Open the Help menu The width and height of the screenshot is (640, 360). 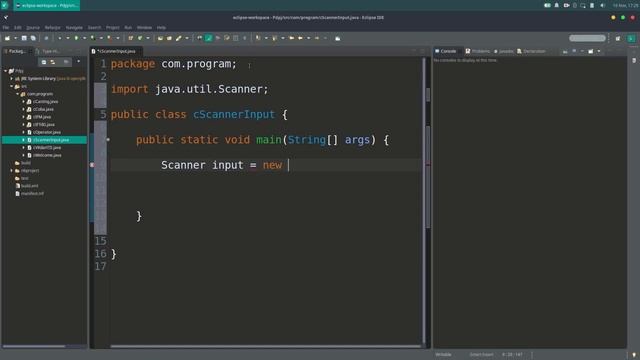(x=161, y=28)
